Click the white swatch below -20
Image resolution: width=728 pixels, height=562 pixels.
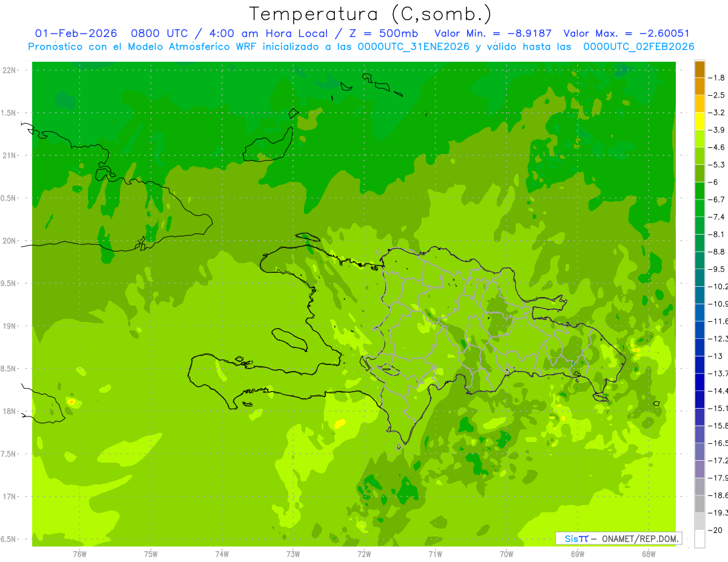coord(699,539)
